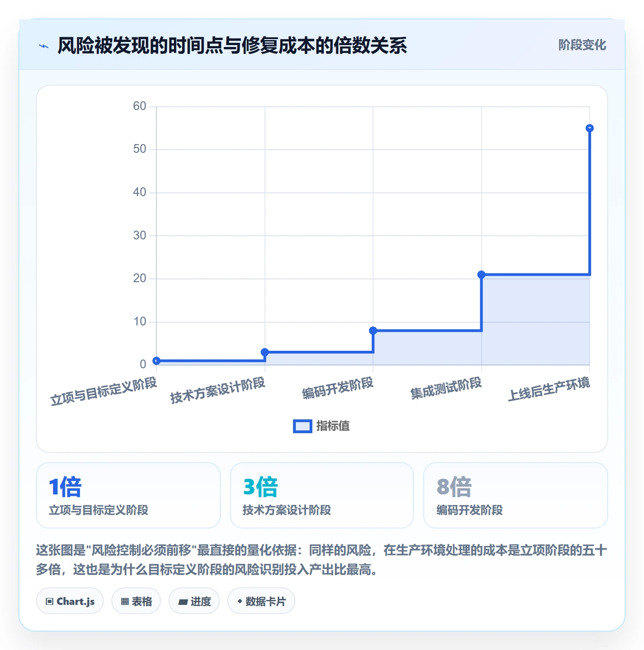Open the 8倍 编码开发阶段 card
Viewport: 644px width, 650px height.
516,495
